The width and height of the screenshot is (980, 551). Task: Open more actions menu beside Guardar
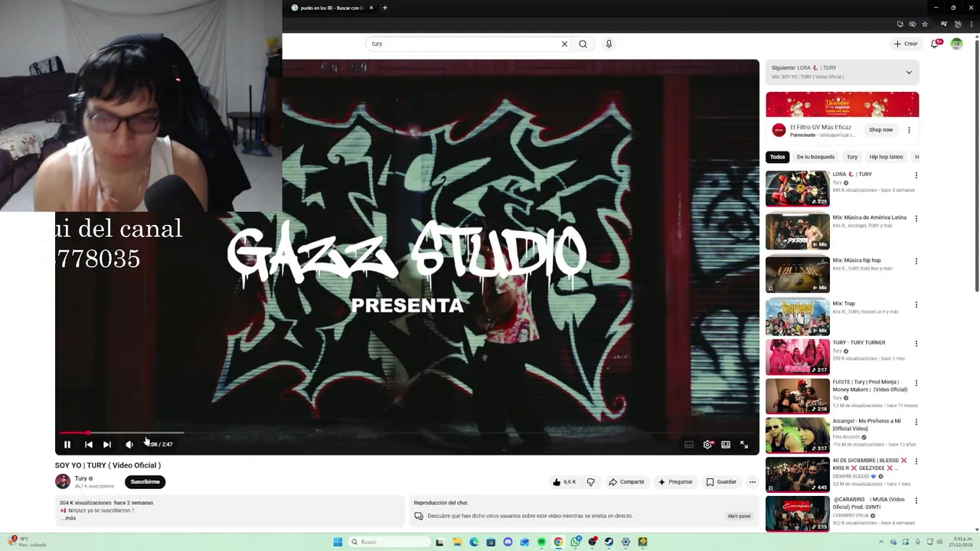coord(753,482)
